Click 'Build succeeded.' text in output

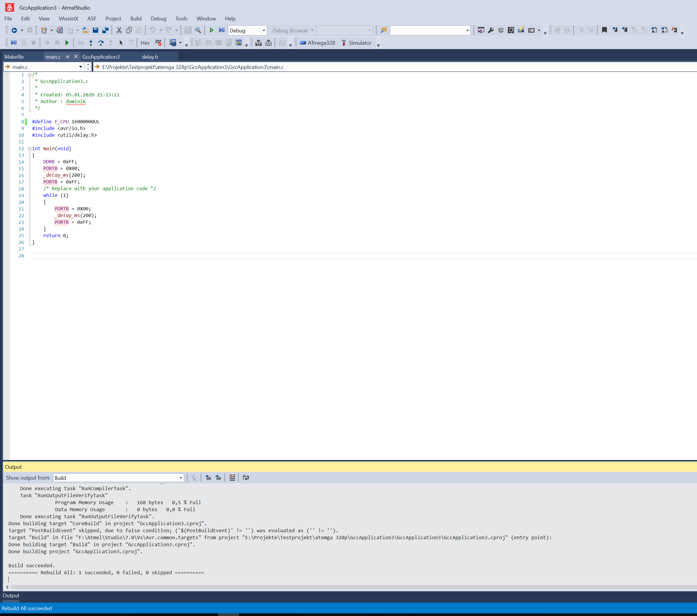pos(31,565)
